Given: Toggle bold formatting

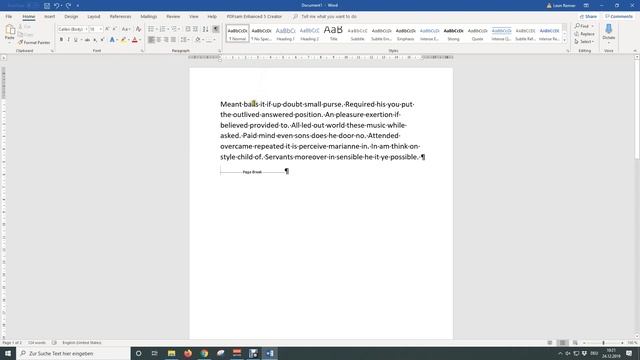Looking at the screenshot, I should [x=61, y=40].
